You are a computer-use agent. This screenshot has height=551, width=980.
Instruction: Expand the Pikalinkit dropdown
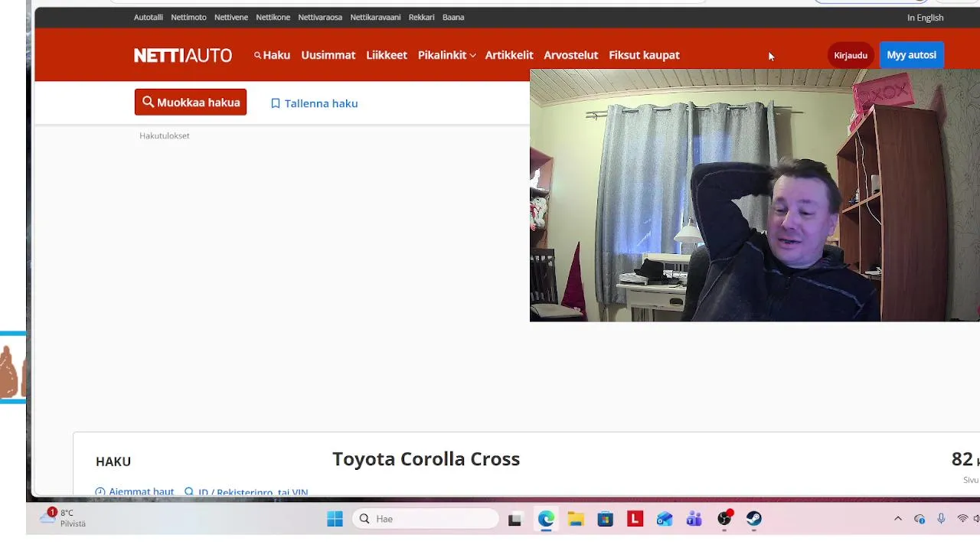coord(446,55)
